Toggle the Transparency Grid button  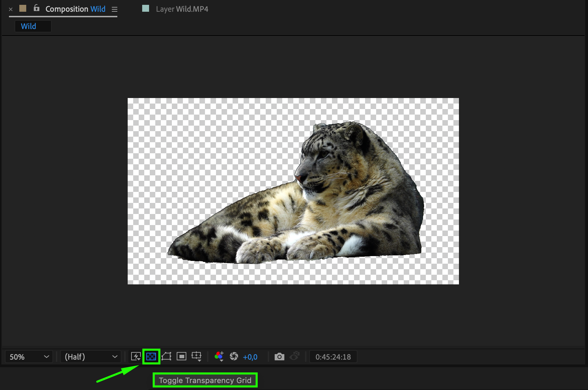coord(151,357)
